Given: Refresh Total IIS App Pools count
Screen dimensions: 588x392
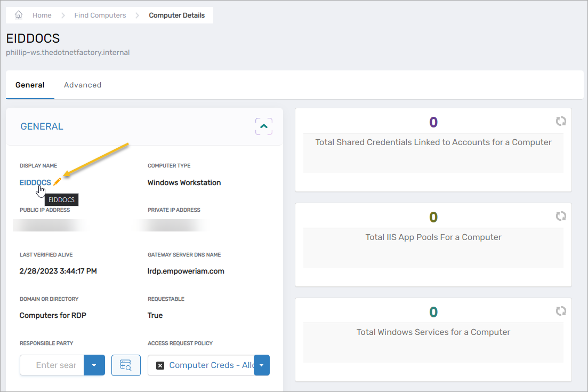Looking at the screenshot, I should (560, 217).
